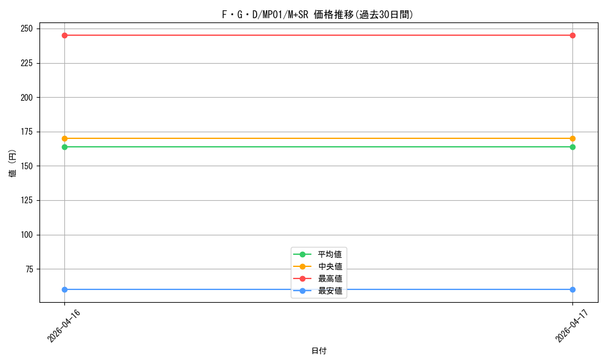This screenshot has height=364, width=607.
Task: Click the y-axis tick label 100
Action: pyautogui.click(x=27, y=235)
